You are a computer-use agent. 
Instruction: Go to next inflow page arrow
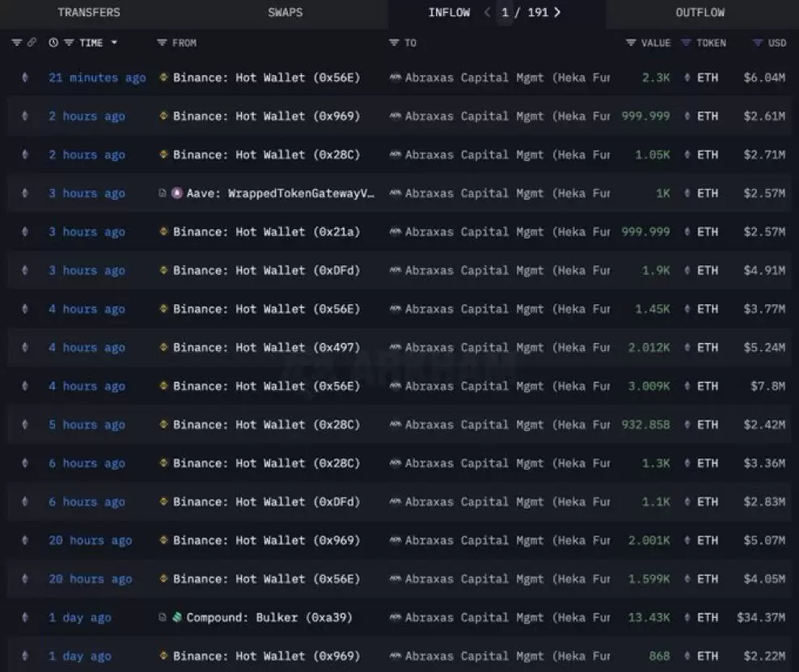point(557,12)
